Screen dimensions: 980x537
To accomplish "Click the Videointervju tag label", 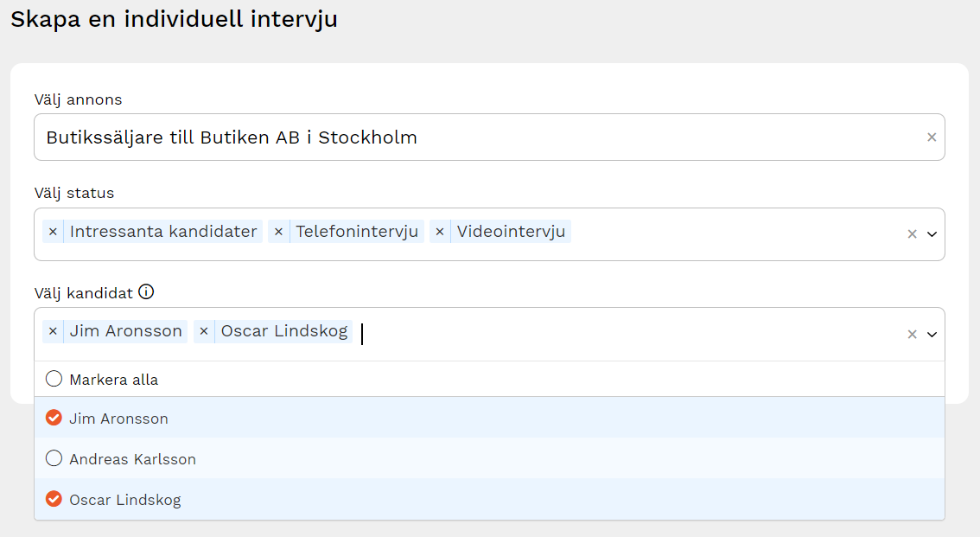I will [x=511, y=232].
